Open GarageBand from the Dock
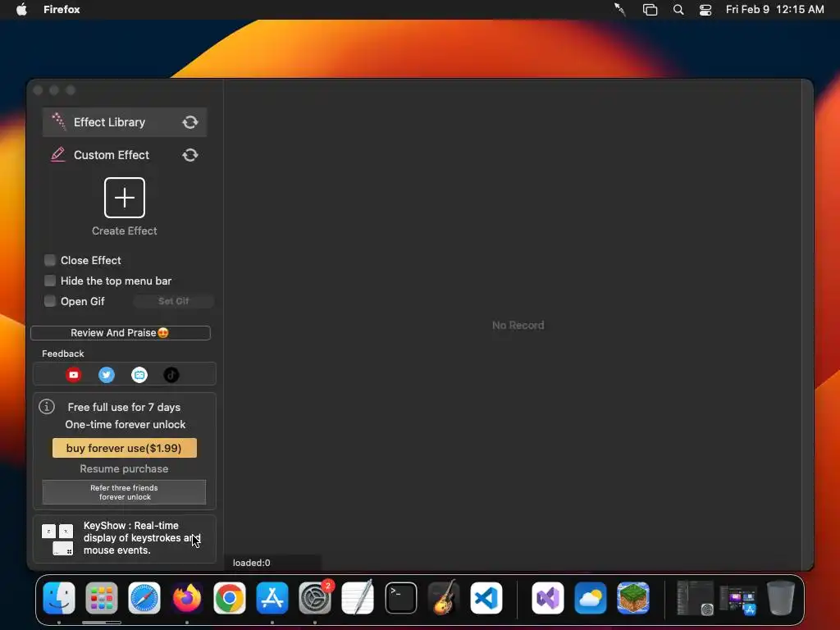 coord(444,598)
